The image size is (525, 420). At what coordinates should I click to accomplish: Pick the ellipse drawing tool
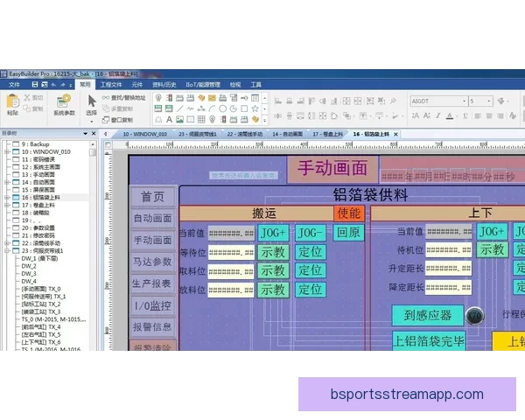point(222,108)
